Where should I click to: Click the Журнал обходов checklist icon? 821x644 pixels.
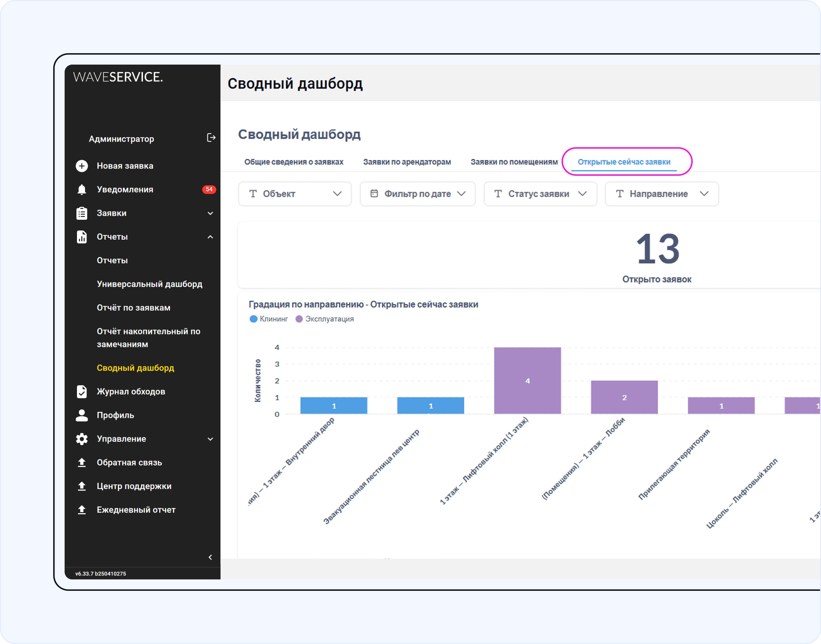coord(82,392)
